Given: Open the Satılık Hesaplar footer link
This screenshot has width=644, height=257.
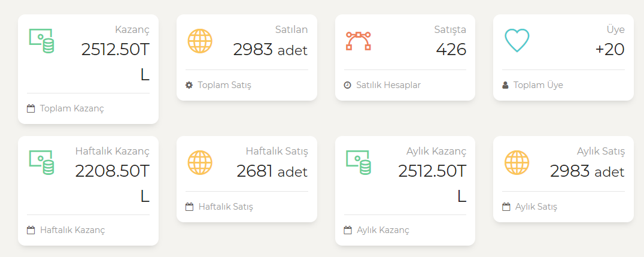Looking at the screenshot, I should click(388, 85).
